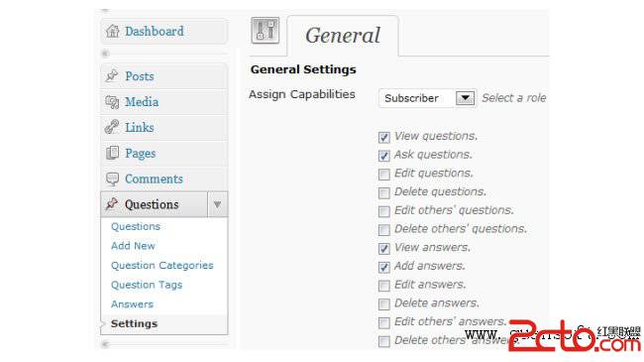Click the Posts pushpin icon

pyautogui.click(x=112, y=76)
